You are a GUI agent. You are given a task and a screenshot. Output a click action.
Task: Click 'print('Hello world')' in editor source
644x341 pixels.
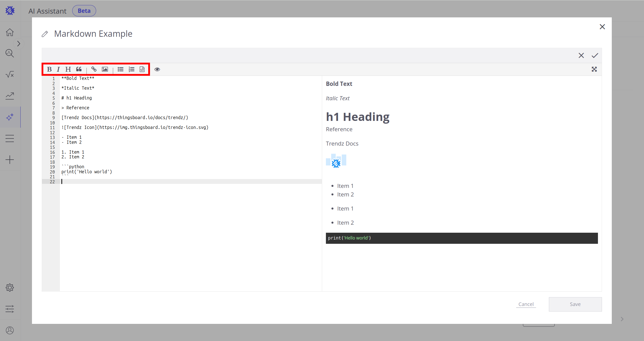point(87,172)
